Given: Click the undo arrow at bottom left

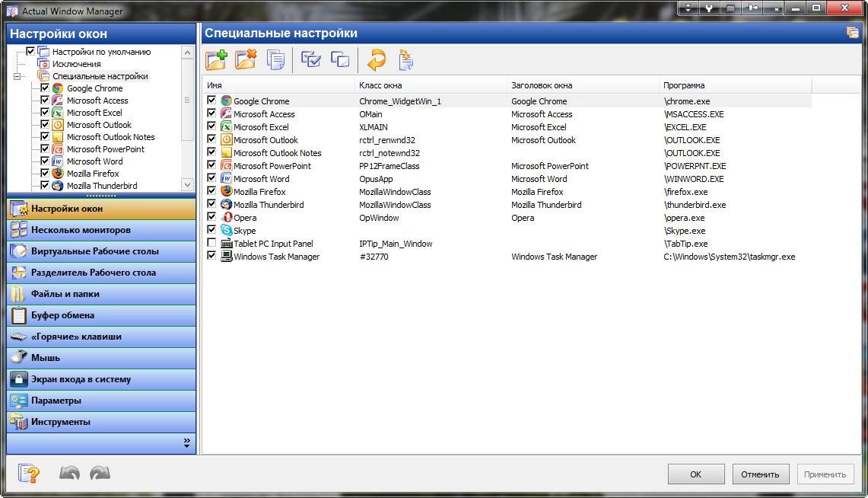Looking at the screenshot, I should tap(69, 473).
